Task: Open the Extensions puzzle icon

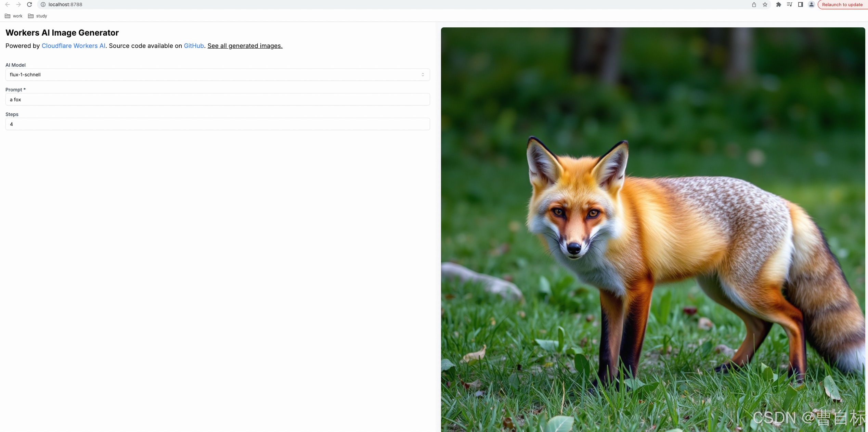Action: [779, 4]
